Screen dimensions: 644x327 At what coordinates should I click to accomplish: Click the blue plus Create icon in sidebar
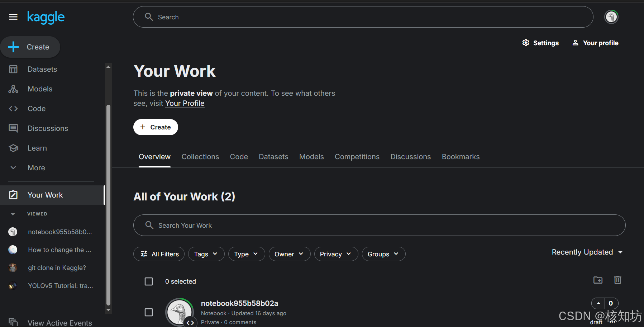14,47
